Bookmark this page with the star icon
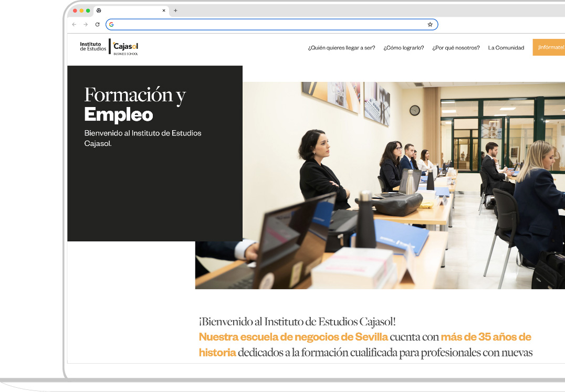Viewport: 565px width, 392px height. point(430,25)
